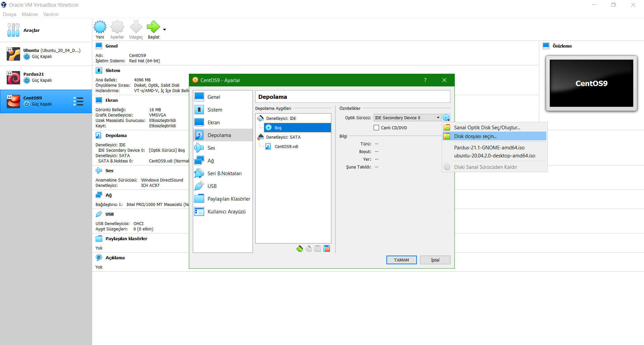Click USB section header in details pane
This screenshot has width=644, height=345.
pyautogui.click(x=110, y=214)
